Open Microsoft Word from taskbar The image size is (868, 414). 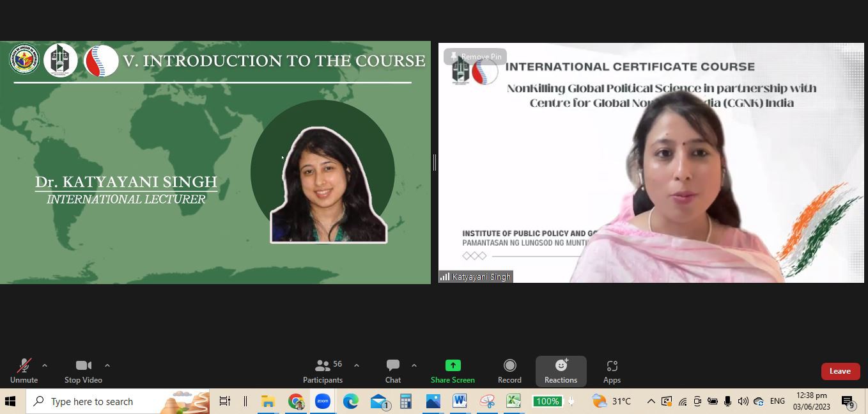(x=460, y=401)
